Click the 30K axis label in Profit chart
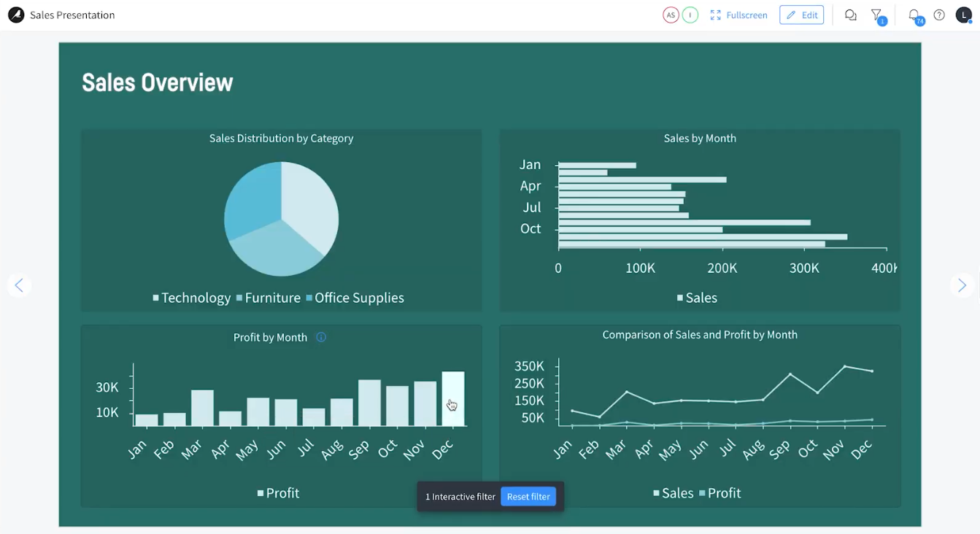The height and width of the screenshot is (534, 980). (107, 387)
